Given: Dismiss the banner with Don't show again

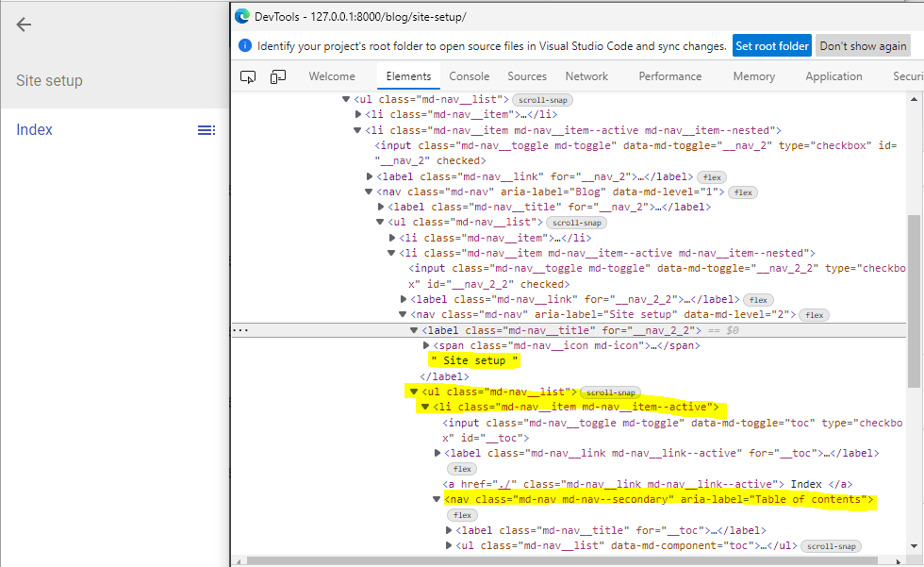Looking at the screenshot, I should pyautogui.click(x=863, y=44).
